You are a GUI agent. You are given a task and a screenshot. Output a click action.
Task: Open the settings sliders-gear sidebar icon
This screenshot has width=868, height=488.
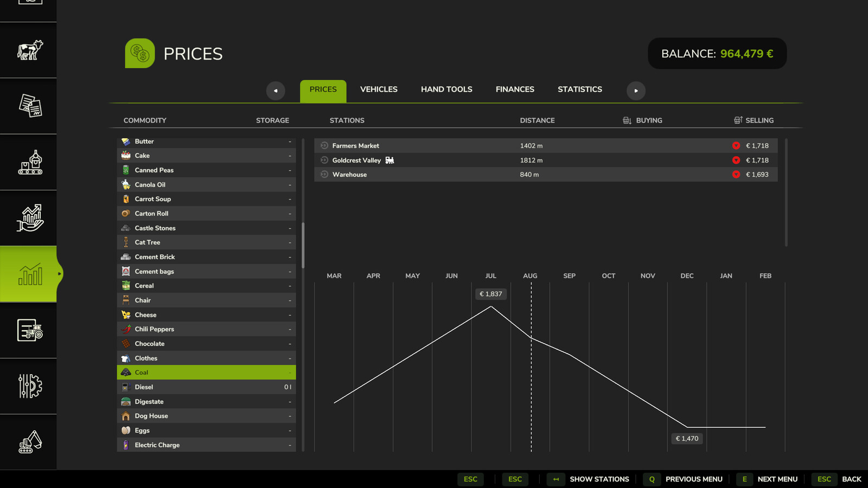click(29, 386)
